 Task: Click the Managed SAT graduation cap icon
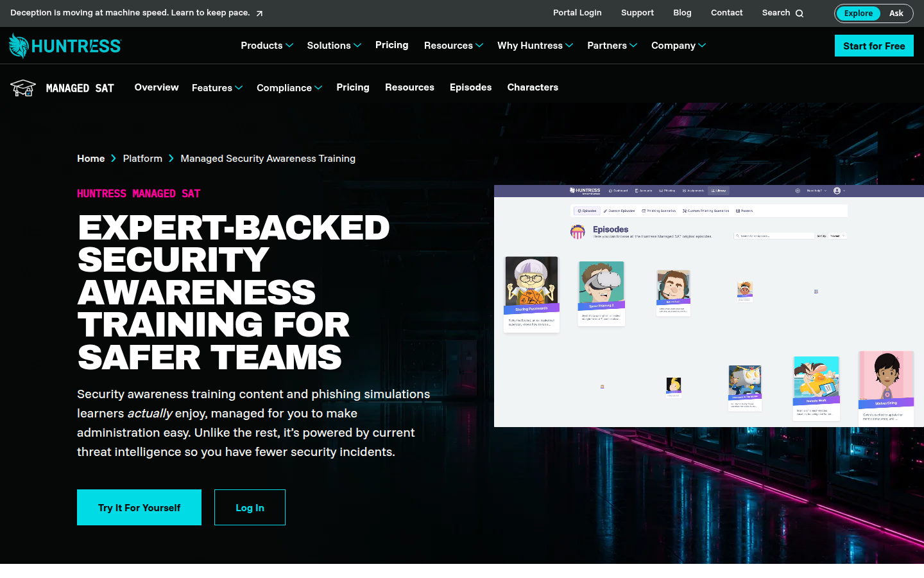pyautogui.click(x=23, y=88)
